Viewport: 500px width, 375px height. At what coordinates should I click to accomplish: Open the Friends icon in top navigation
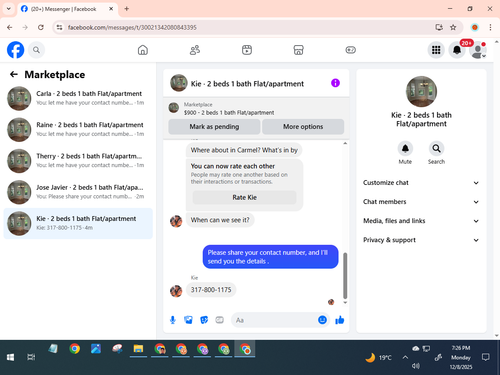(x=195, y=50)
